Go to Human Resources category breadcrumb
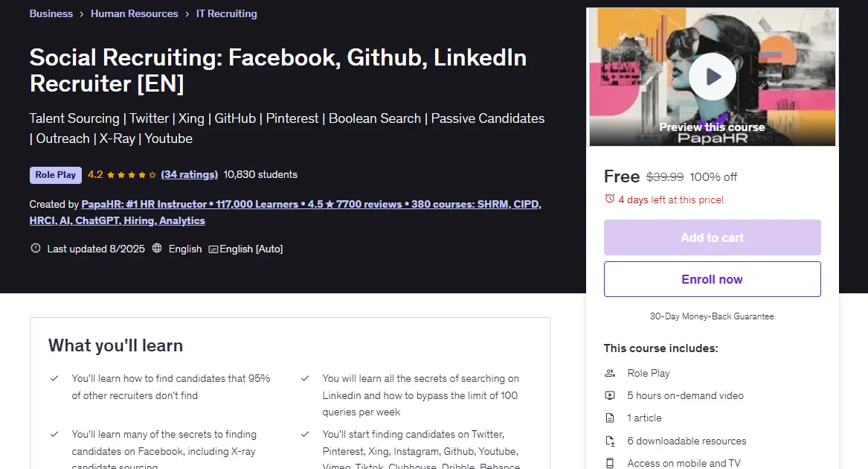 click(x=135, y=13)
